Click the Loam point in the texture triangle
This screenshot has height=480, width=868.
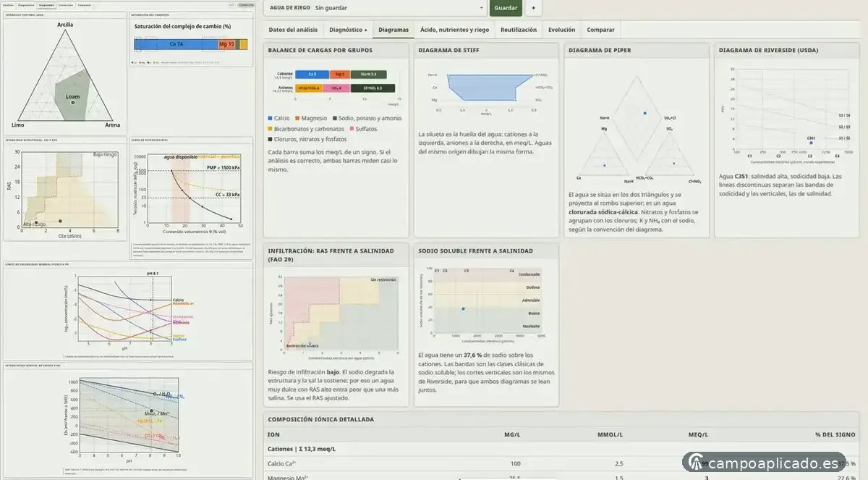tap(73, 103)
